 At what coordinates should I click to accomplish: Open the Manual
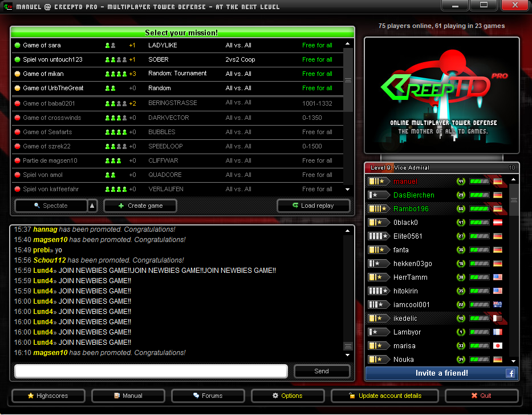(128, 396)
